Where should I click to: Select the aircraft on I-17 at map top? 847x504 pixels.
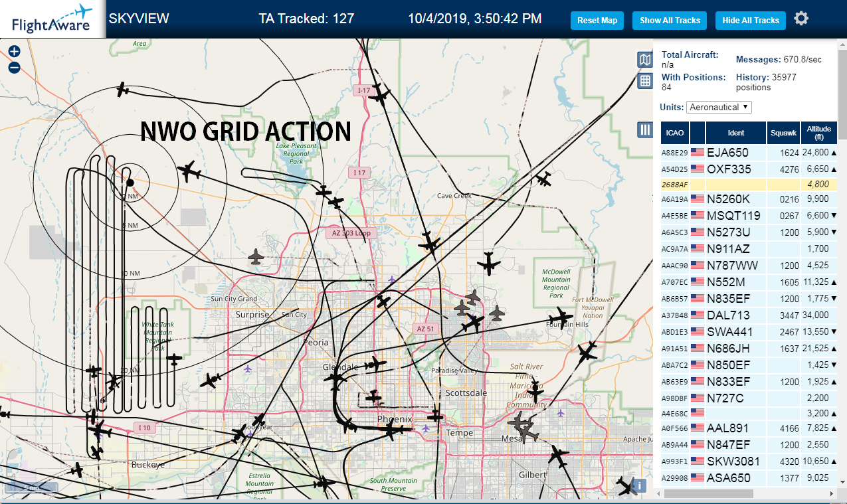(379, 95)
